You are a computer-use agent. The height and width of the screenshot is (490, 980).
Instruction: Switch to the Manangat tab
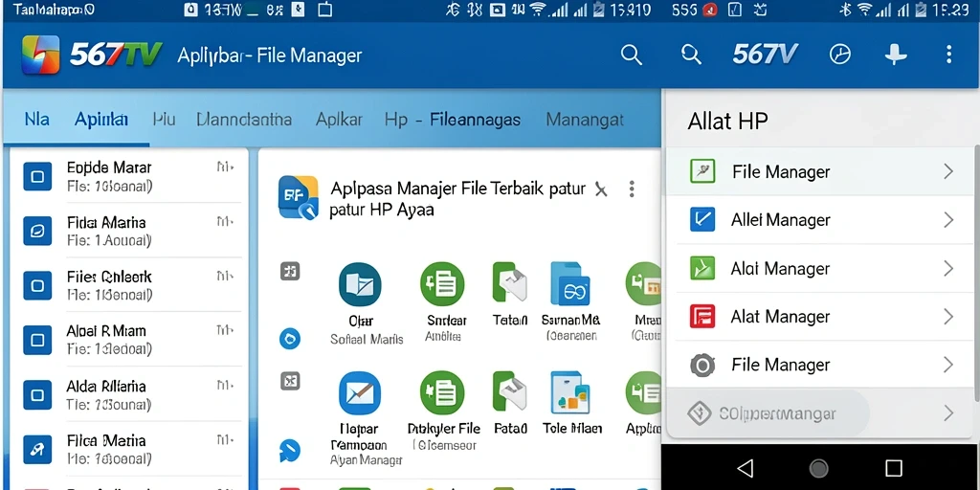pyautogui.click(x=585, y=119)
